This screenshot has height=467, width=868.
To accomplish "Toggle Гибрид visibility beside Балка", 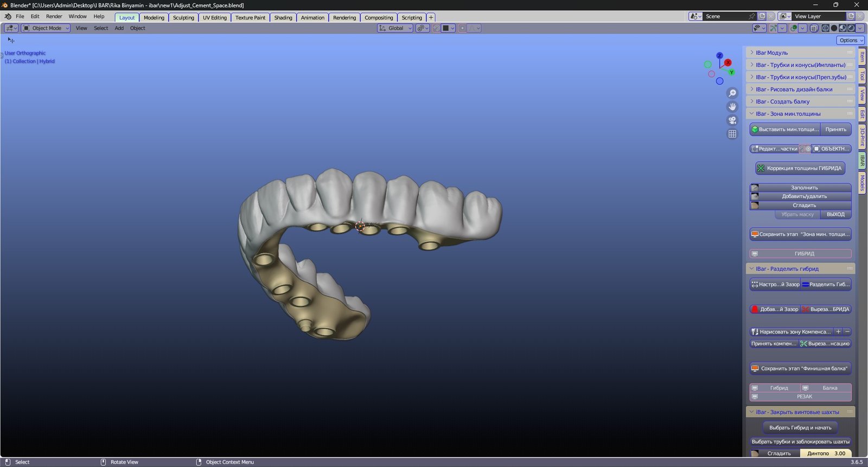I will tap(775, 388).
